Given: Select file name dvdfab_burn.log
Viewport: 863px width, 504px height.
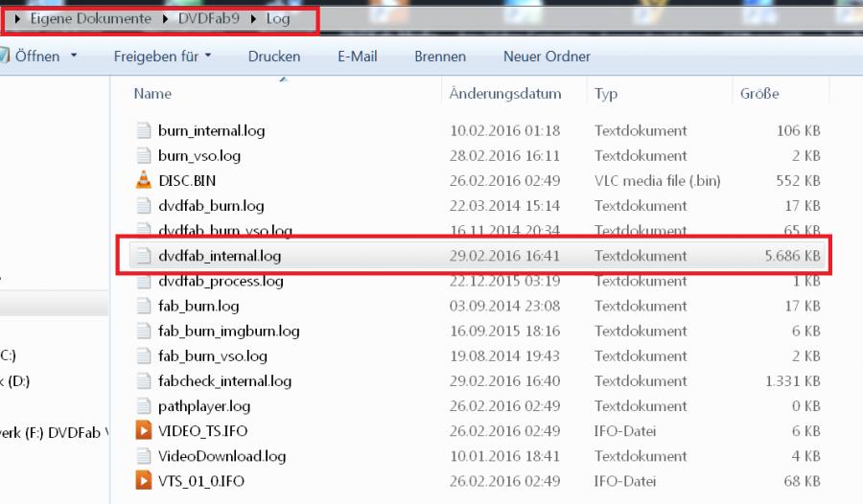Looking at the screenshot, I should coord(211,206).
